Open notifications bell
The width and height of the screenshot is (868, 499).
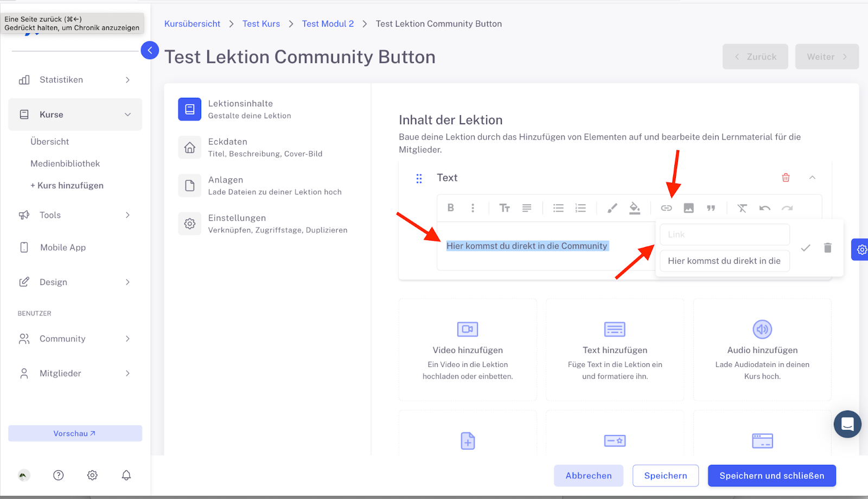[126, 475]
